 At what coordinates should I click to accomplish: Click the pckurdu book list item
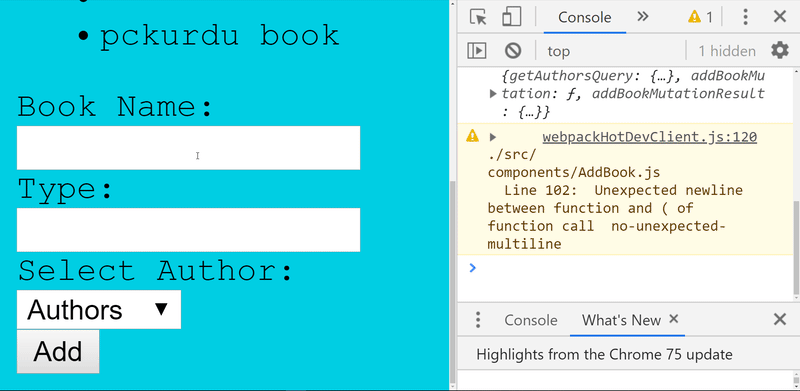tap(219, 35)
